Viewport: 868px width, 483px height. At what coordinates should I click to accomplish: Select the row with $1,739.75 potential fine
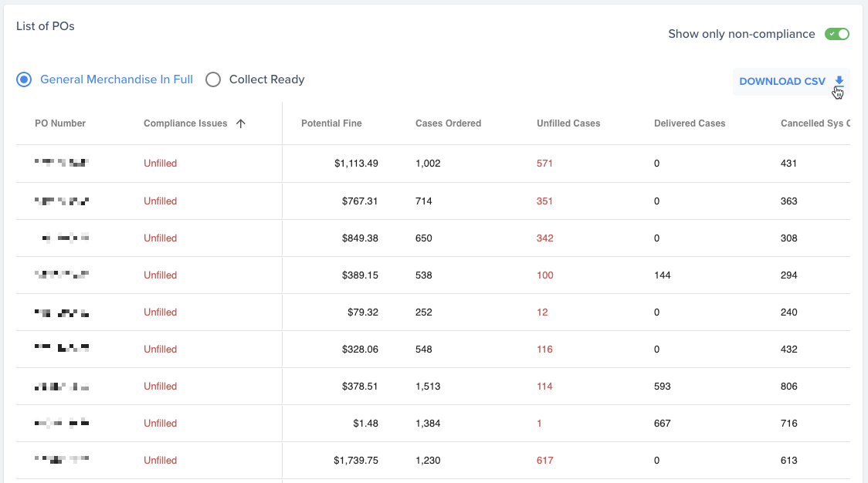[433, 461]
